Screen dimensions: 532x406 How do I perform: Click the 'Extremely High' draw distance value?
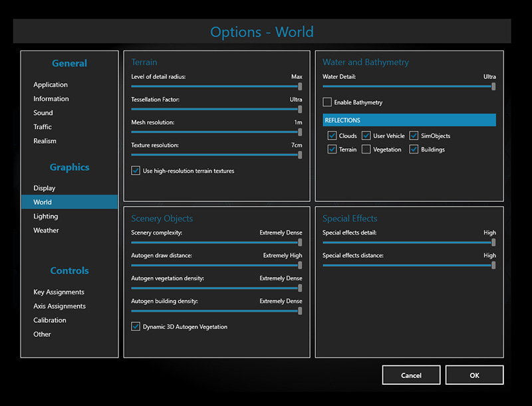click(282, 256)
